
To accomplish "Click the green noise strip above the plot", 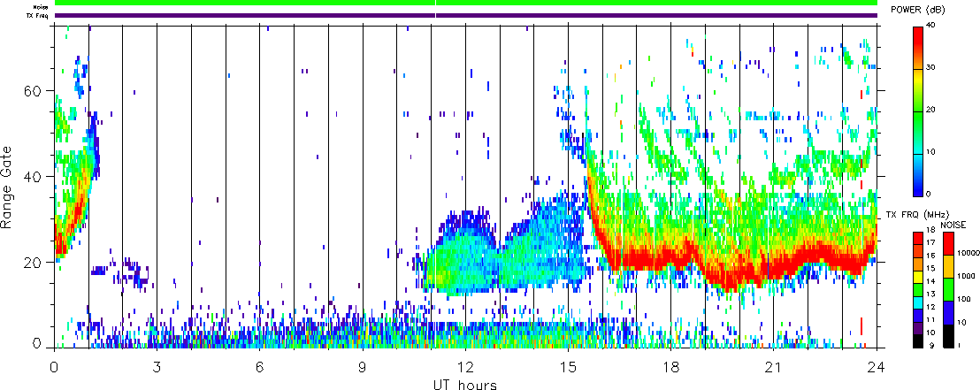I will [466, 3].
